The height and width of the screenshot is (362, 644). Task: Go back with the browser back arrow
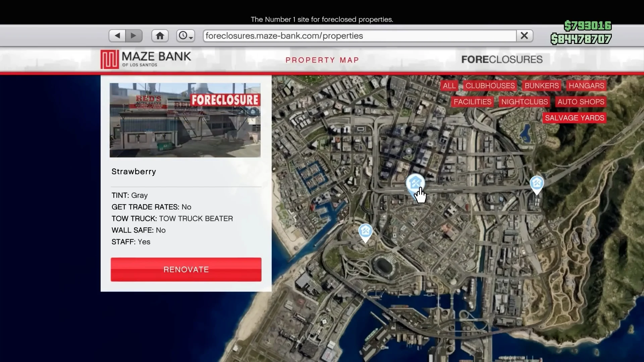117,36
